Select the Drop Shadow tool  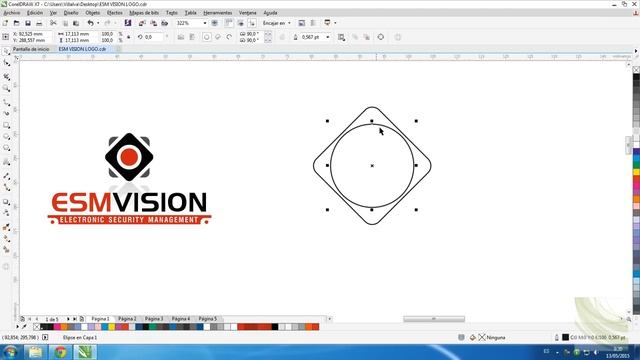[x=6, y=202]
